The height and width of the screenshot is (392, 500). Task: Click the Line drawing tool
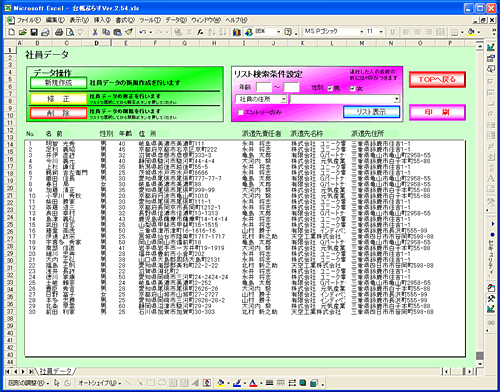(129, 383)
